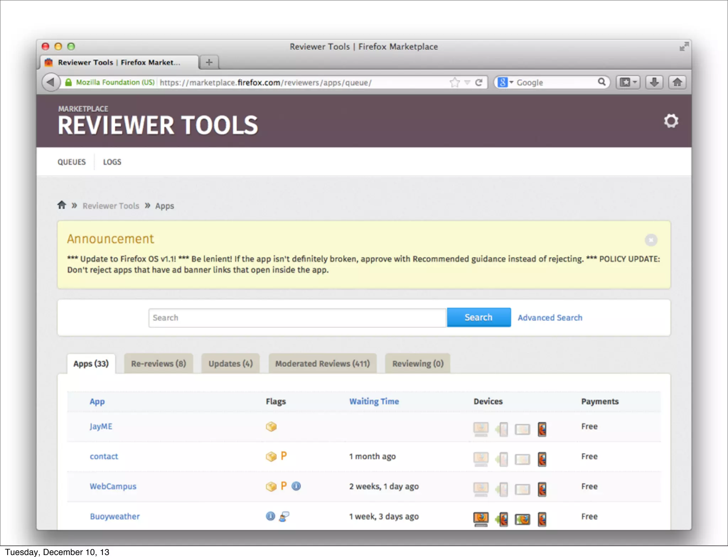Click into the queue Search input field

click(297, 318)
